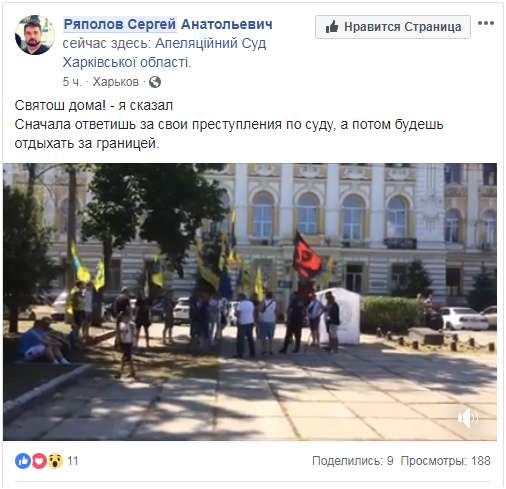The width and height of the screenshot is (506, 489).
Task: Click the blue Like reaction icon
Action: tap(23, 461)
